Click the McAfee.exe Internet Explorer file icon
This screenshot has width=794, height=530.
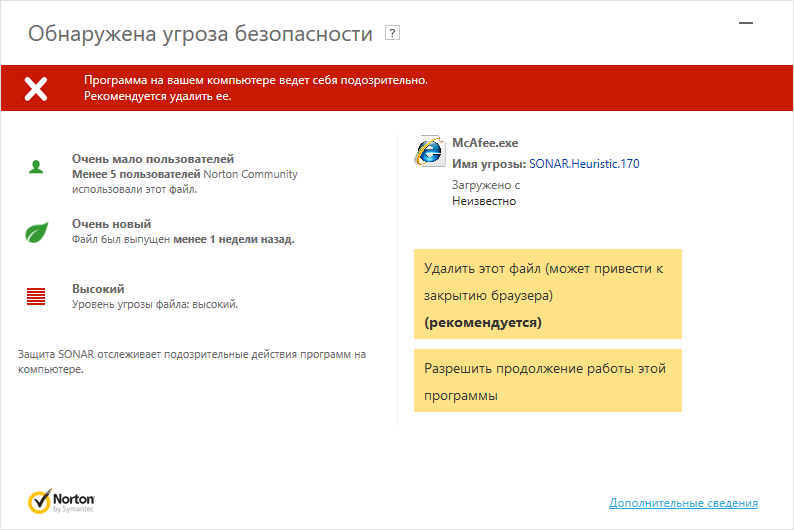[x=429, y=152]
